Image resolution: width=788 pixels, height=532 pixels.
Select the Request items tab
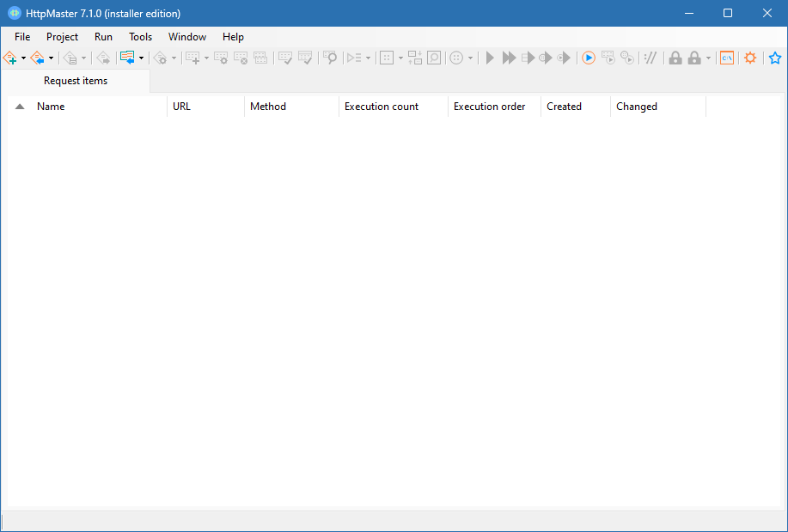pos(76,81)
